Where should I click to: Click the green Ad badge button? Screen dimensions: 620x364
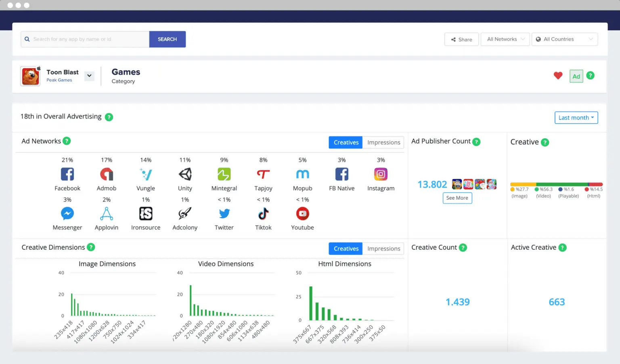coord(576,76)
